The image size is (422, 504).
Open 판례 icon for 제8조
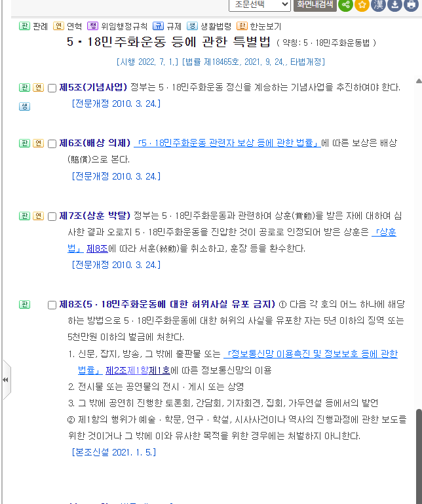(24, 304)
